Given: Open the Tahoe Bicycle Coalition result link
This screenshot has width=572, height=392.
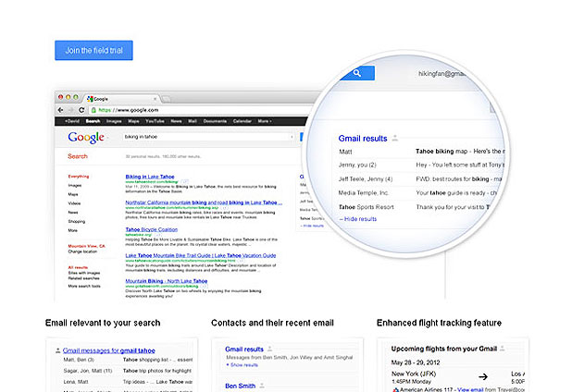Looking at the screenshot, I should click(151, 228).
